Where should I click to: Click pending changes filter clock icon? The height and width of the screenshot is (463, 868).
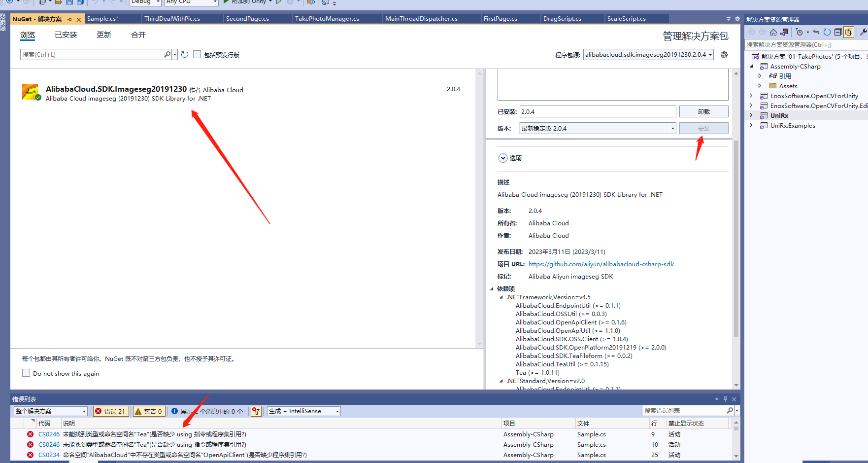click(800, 32)
